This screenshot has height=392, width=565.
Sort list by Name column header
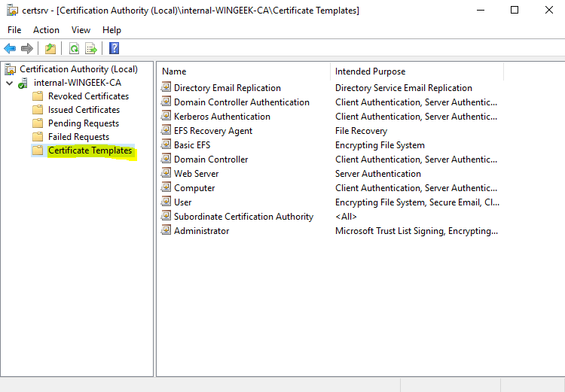tap(243, 71)
